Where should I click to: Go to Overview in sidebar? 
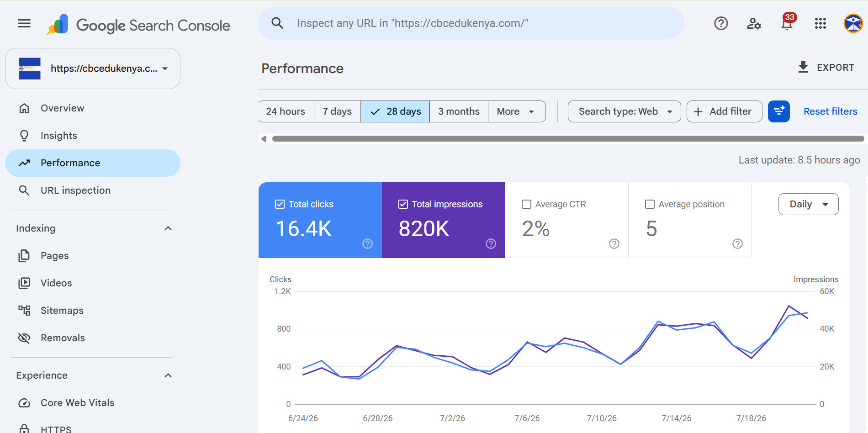coord(93,108)
